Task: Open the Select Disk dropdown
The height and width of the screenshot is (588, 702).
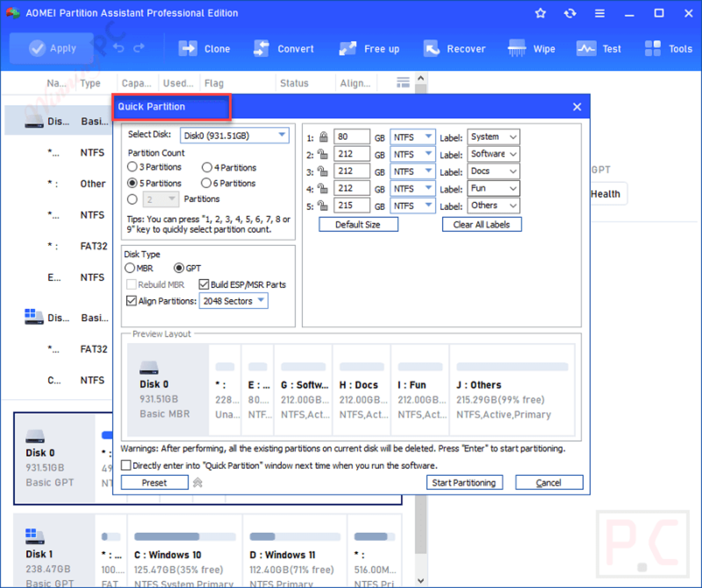Action: click(281, 135)
